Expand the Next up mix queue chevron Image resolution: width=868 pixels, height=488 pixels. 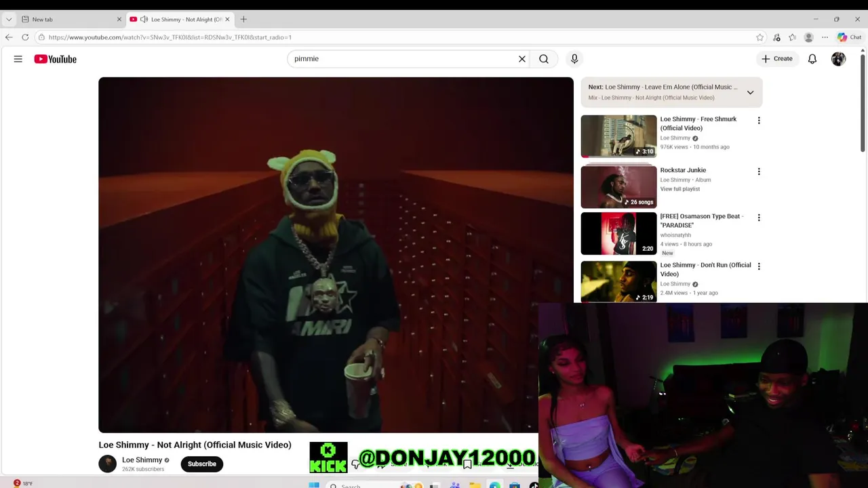[750, 92]
